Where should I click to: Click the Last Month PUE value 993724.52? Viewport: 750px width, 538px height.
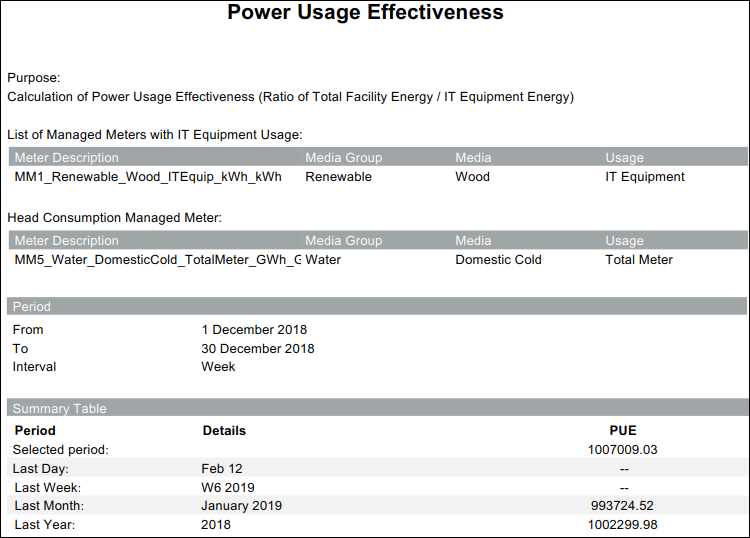tap(622, 506)
